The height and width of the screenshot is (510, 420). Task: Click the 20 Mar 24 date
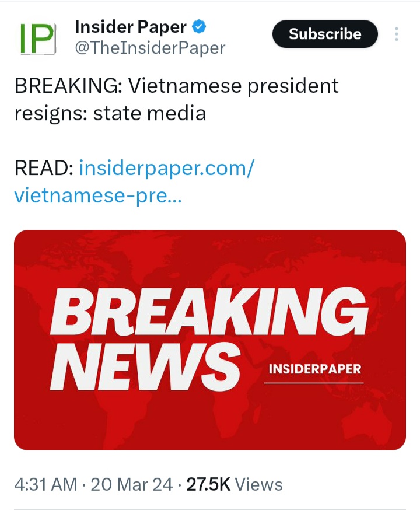point(131,484)
